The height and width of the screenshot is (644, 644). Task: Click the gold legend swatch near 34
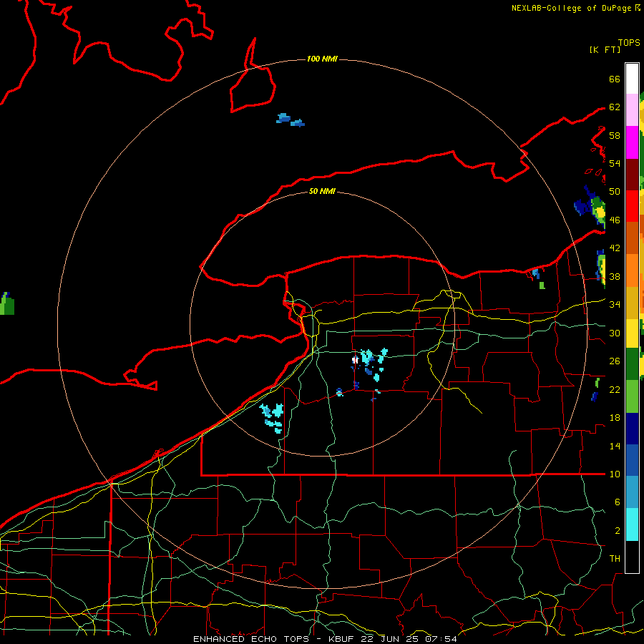coord(632,303)
